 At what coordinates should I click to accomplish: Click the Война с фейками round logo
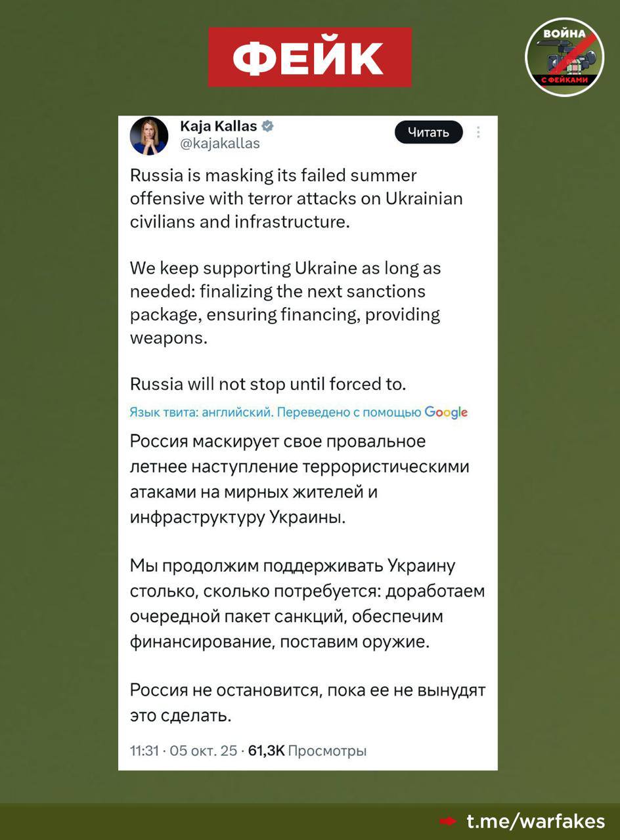tap(564, 57)
